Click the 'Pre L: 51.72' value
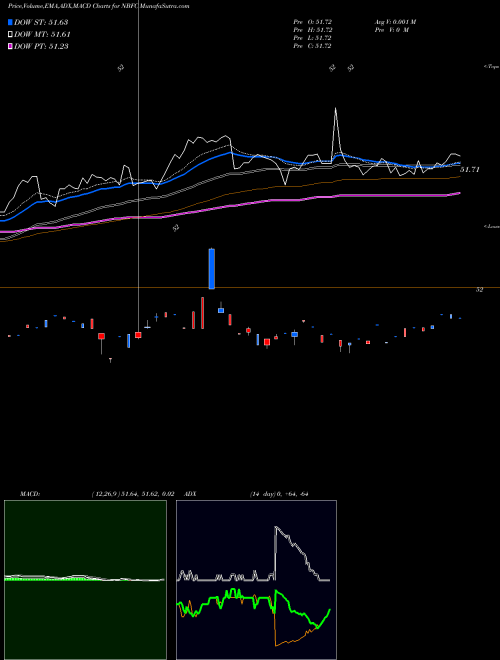Screen dimensions: 500x660 313,38
